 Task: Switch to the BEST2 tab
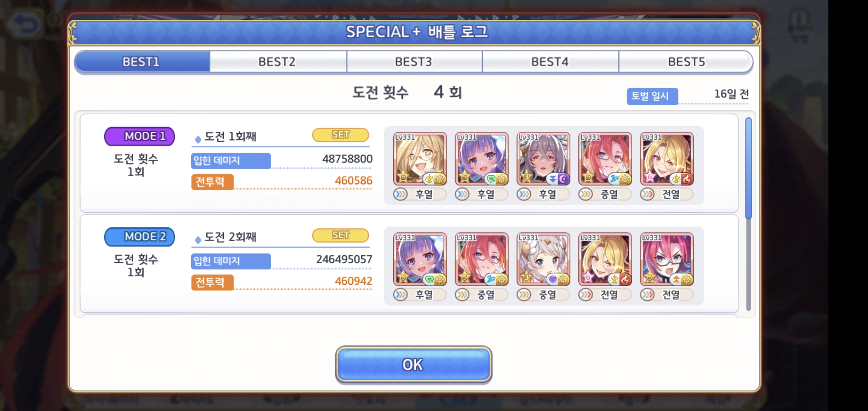278,62
